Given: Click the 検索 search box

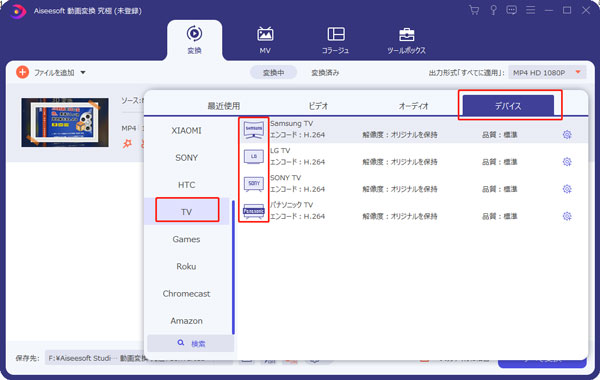Looking at the screenshot, I should click(x=191, y=343).
